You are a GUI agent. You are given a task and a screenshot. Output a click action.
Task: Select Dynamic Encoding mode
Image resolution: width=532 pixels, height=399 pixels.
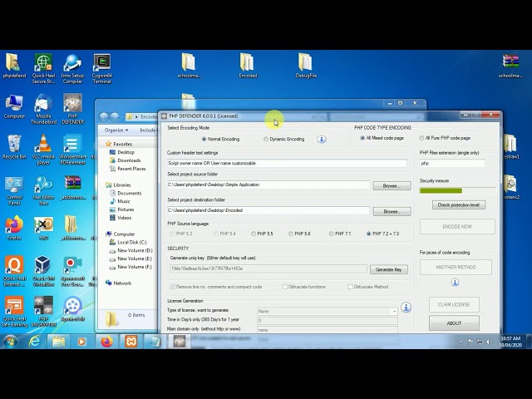pyautogui.click(x=284, y=139)
